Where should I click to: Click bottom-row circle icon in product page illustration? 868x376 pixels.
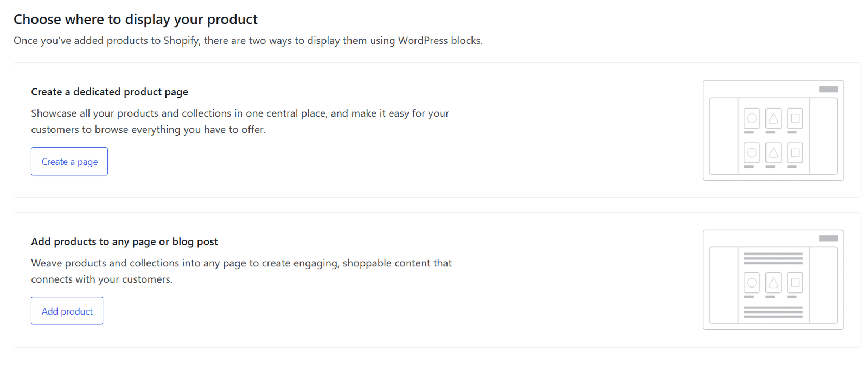pyautogui.click(x=752, y=153)
